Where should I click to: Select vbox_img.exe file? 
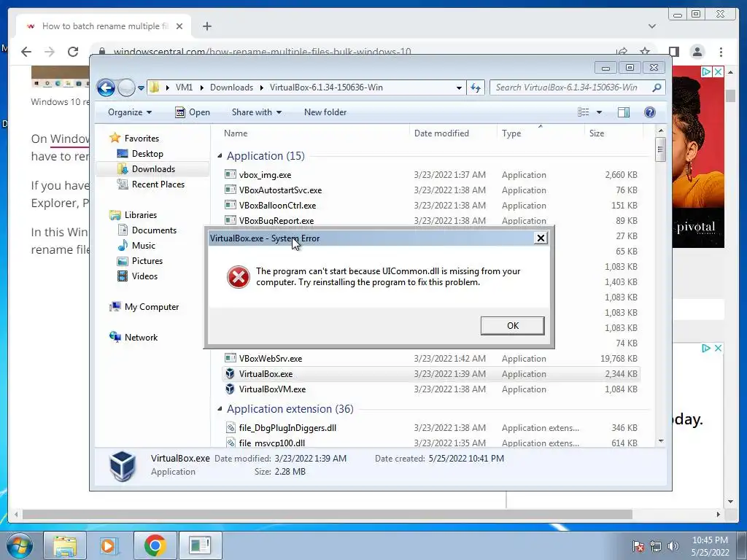[265, 175]
